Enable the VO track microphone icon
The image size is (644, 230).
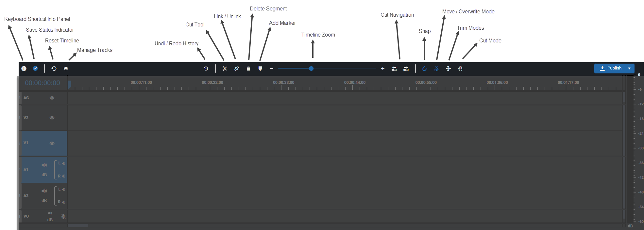pyautogui.click(x=63, y=216)
